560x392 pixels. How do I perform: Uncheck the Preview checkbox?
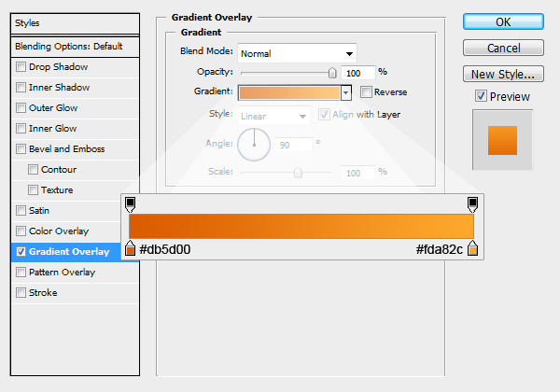(481, 96)
